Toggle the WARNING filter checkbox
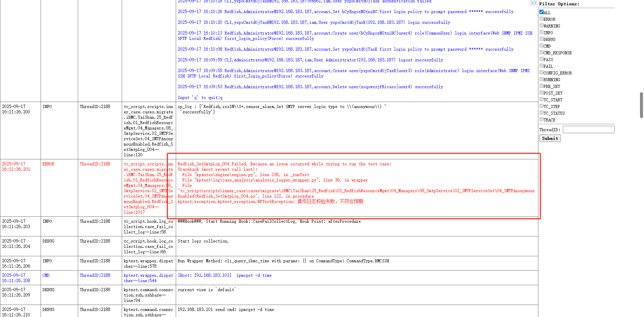The height and width of the screenshot is (317, 644). coord(541,25)
